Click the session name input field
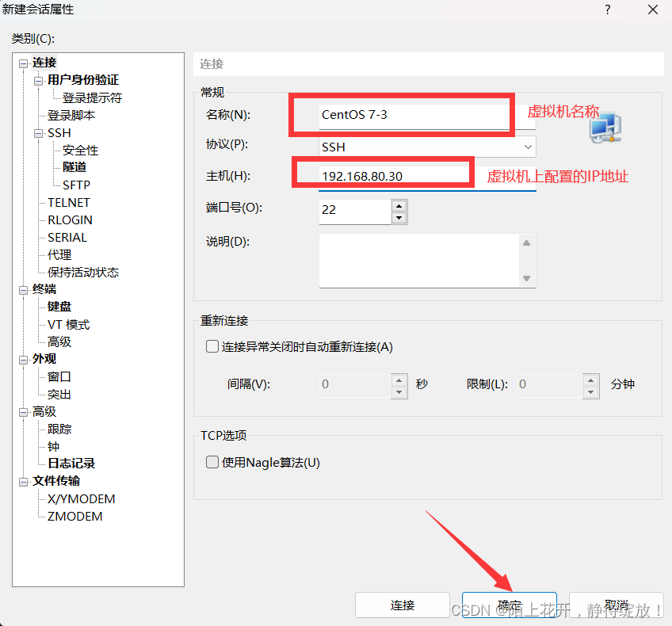Viewport: 672px width, 626px height. [427, 116]
